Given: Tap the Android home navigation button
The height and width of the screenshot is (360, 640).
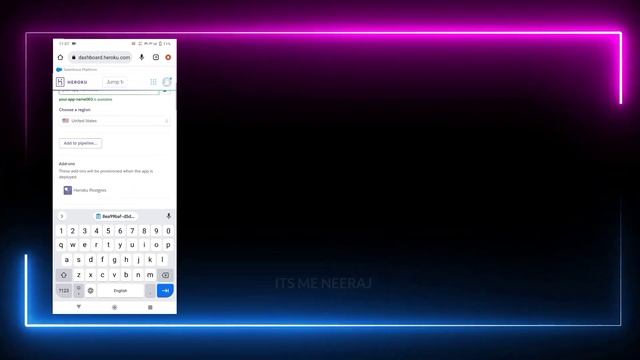Looking at the screenshot, I should [114, 307].
